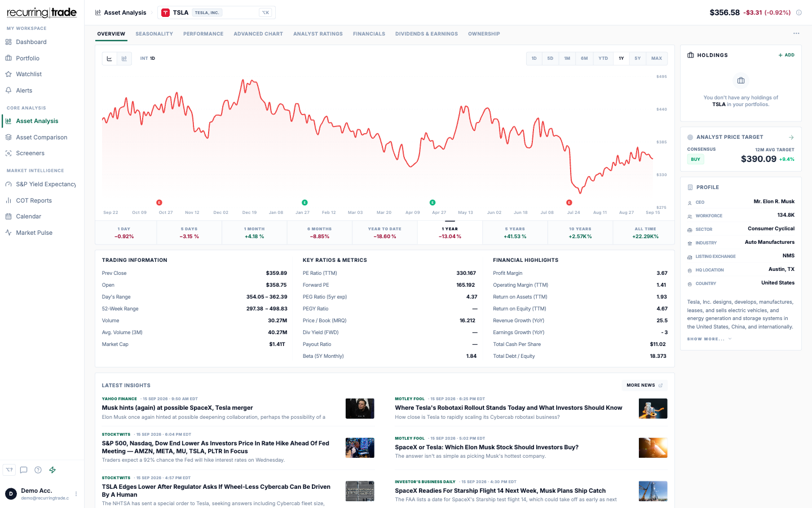This screenshot has height=508, width=812.
Task: Click the BUY consensus badge
Action: (696, 159)
